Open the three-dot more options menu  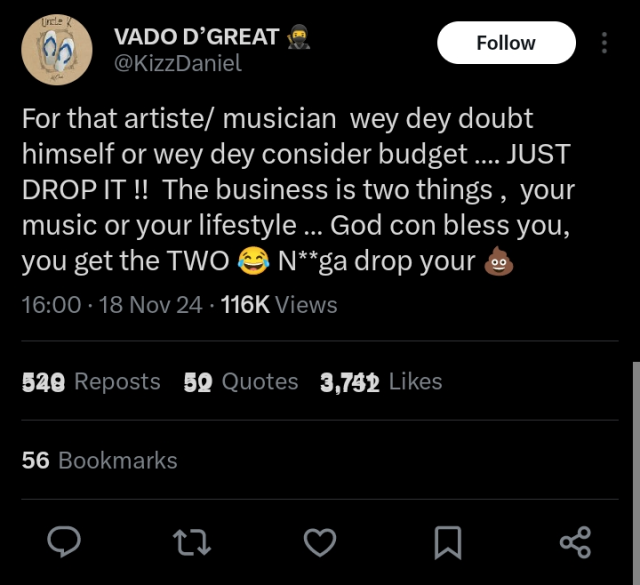click(604, 43)
